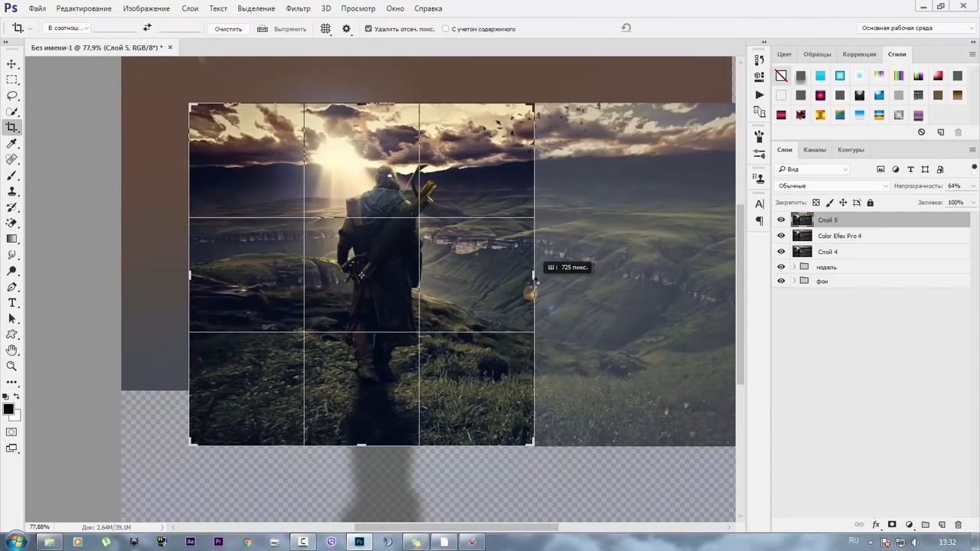Open the fill 'Заливка' dropdown arrow
The width and height of the screenshot is (980, 551).
coord(973,203)
